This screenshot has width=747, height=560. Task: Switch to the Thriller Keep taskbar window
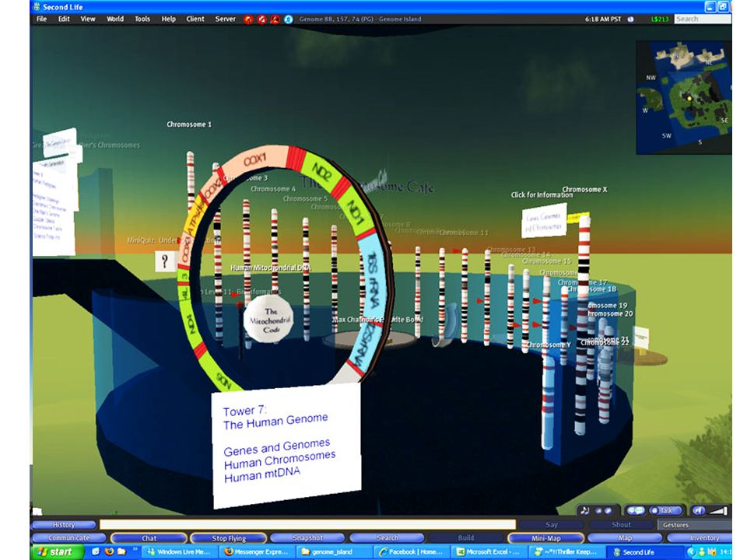(567, 552)
